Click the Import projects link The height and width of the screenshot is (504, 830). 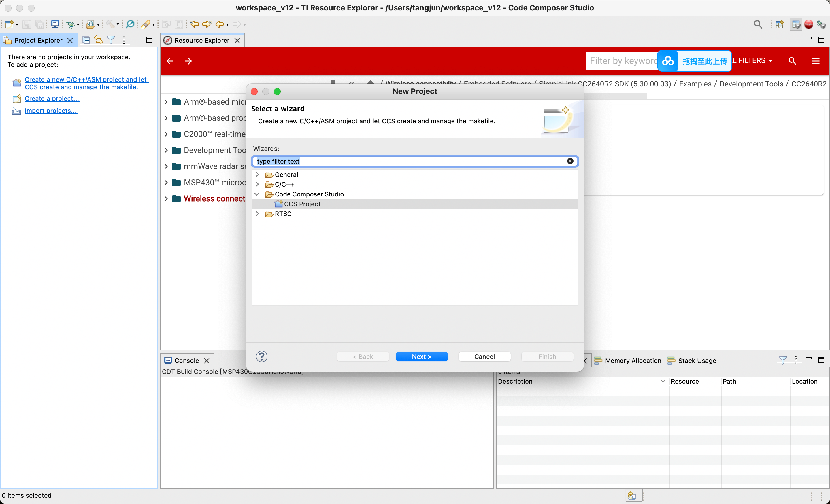coord(51,110)
